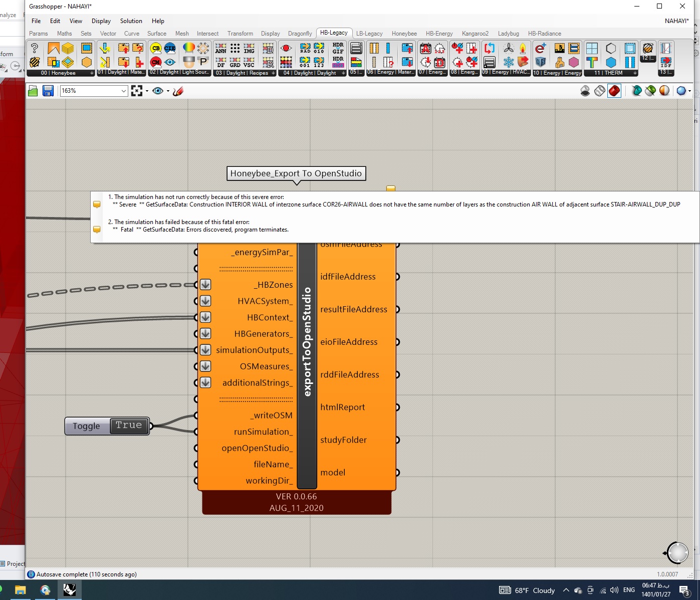Viewport: 700px width, 600px height.
Task: Click the Honeybee bee icon in ribbon
Action: click(35, 62)
